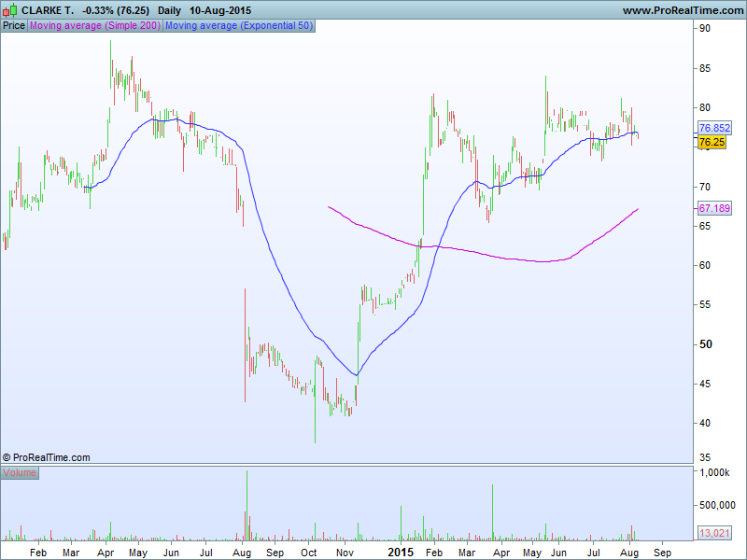Click the Sep label at right of time axis

[662, 553]
